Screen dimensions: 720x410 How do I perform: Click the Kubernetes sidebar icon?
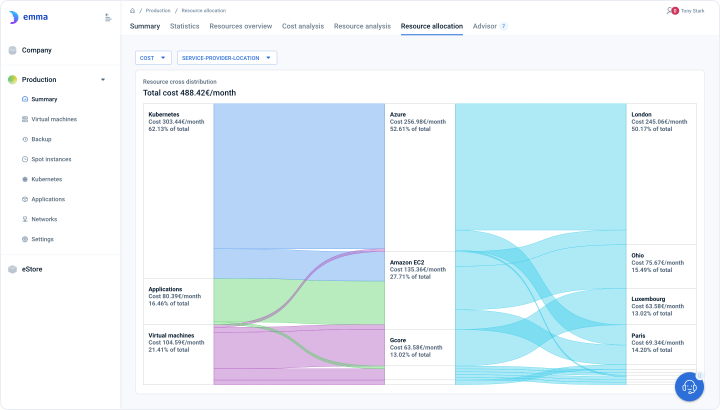click(x=25, y=179)
